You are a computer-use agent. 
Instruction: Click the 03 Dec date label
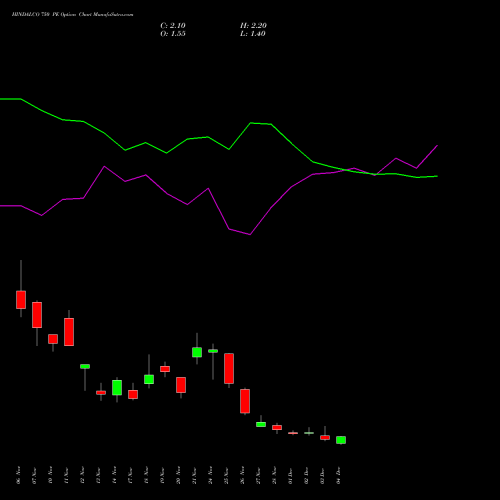coord(322,475)
